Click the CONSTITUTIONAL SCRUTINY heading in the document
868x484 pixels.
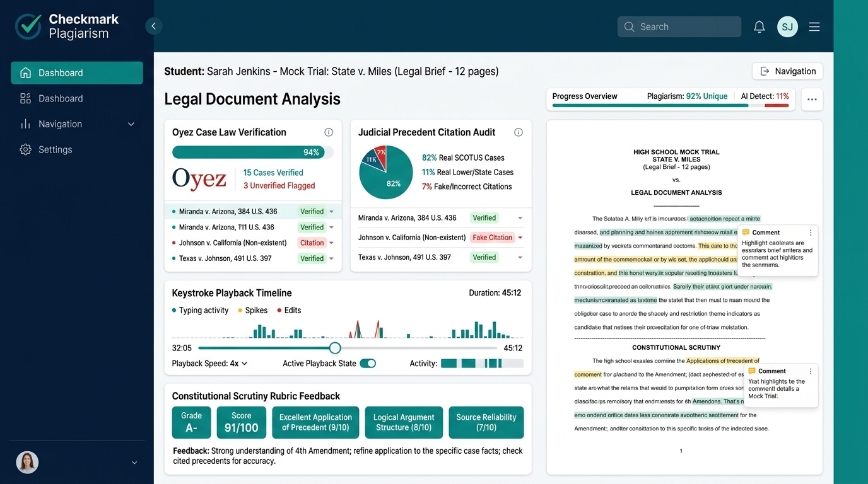coord(676,347)
